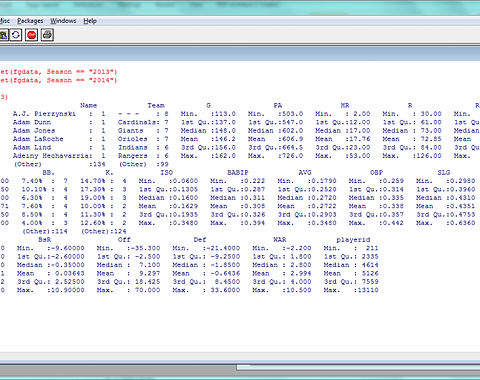Image resolution: width=480 pixels, height=380 pixels.
Task: Click the AVG column header
Action: tap(305, 172)
